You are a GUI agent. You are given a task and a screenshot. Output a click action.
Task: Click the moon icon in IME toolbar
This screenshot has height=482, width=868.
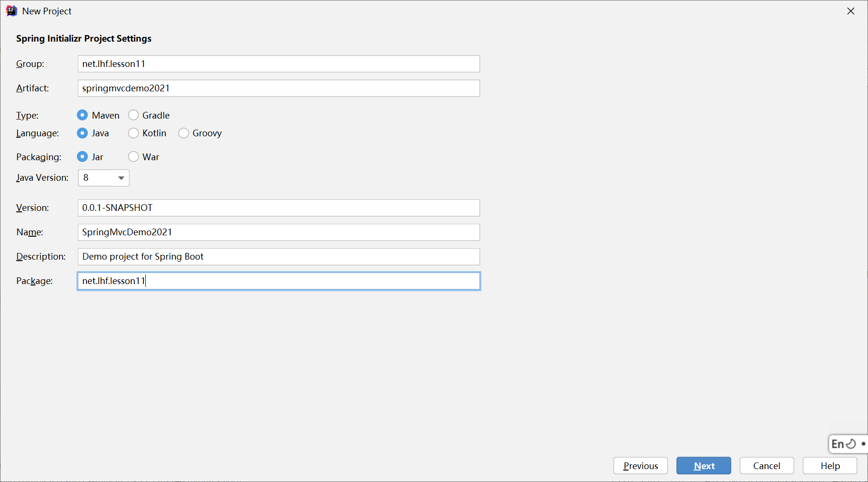coord(851,444)
